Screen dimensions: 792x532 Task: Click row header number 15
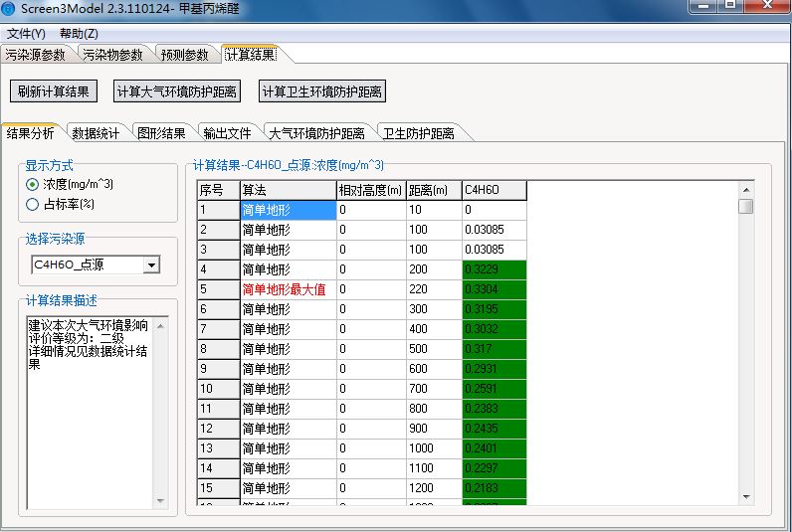coord(218,488)
